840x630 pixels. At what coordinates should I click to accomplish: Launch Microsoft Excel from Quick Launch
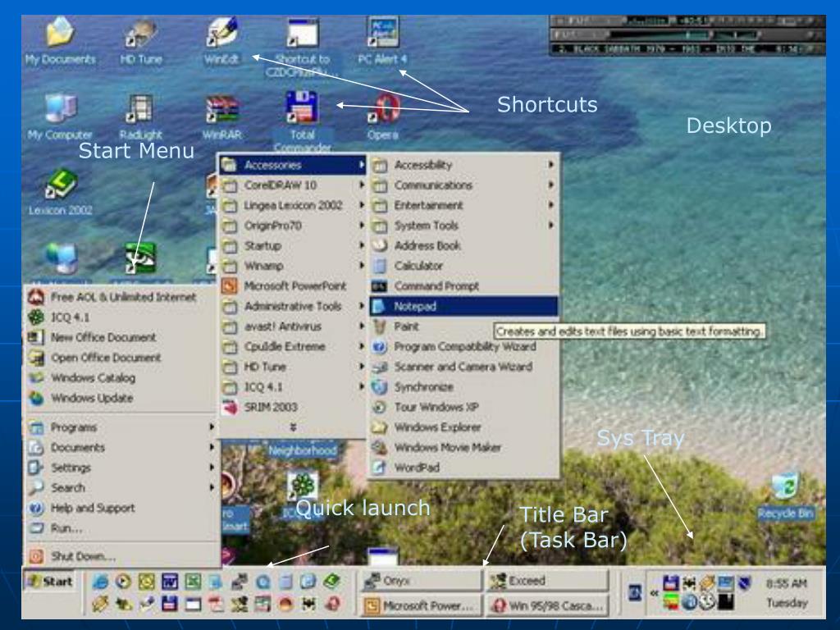(x=193, y=582)
